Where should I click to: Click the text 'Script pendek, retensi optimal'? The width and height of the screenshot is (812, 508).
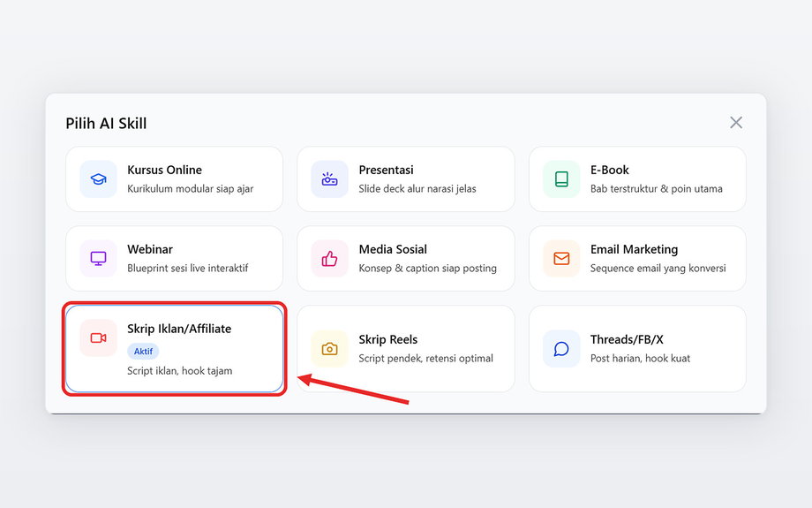point(425,358)
